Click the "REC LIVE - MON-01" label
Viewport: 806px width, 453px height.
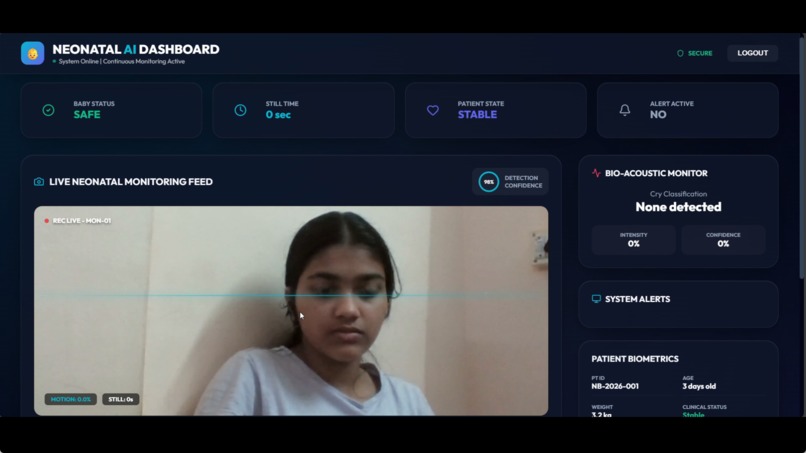tap(82, 221)
